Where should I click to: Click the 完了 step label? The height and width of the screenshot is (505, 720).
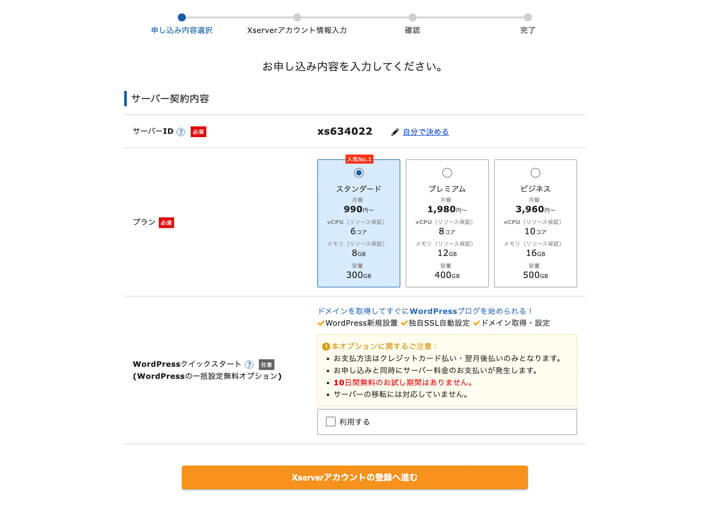[528, 30]
